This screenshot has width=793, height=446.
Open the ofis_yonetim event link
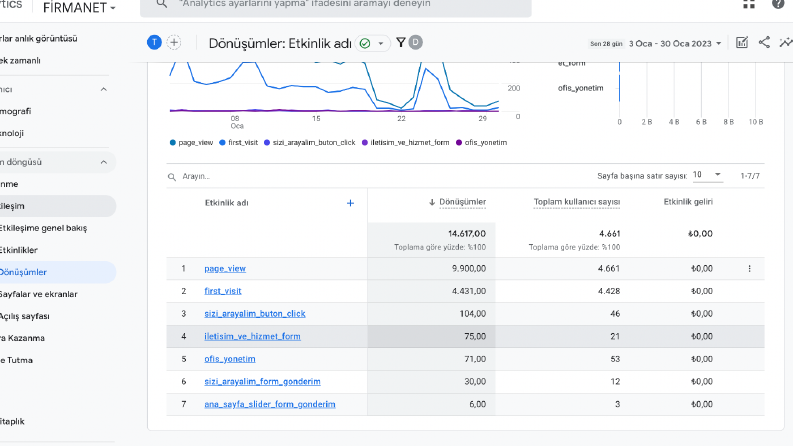pos(230,359)
